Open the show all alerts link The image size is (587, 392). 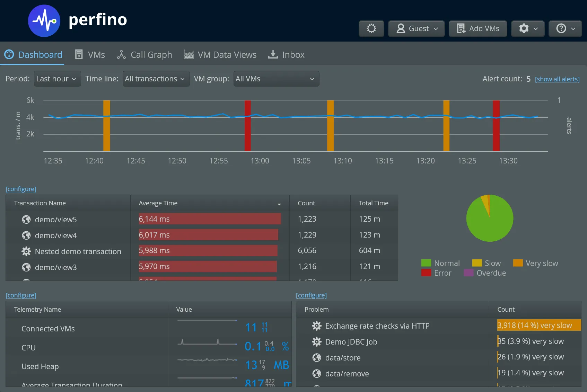coord(557,79)
